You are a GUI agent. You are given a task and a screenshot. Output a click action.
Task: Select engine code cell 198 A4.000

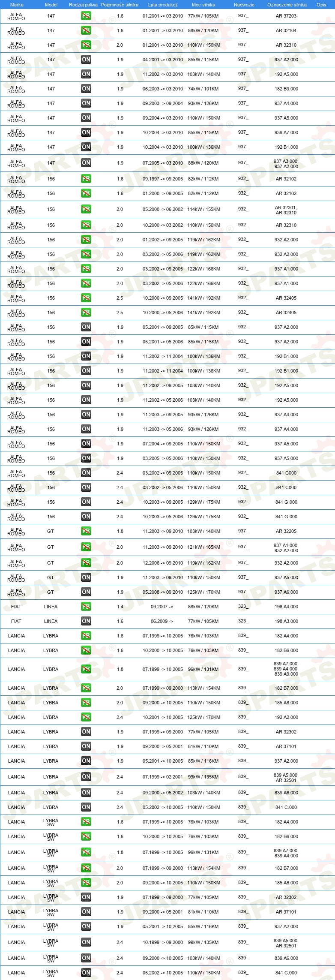click(286, 607)
